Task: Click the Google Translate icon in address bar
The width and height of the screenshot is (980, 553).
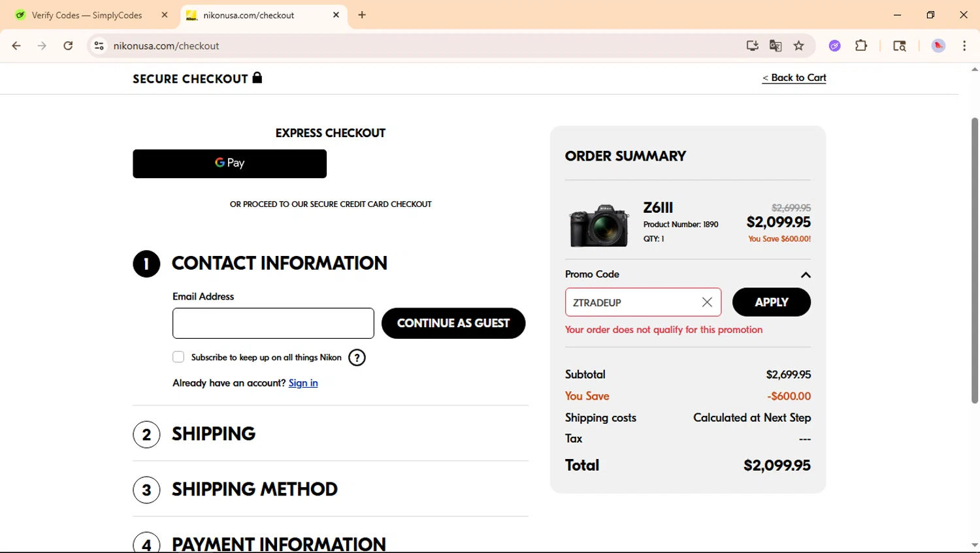Action: (x=776, y=46)
